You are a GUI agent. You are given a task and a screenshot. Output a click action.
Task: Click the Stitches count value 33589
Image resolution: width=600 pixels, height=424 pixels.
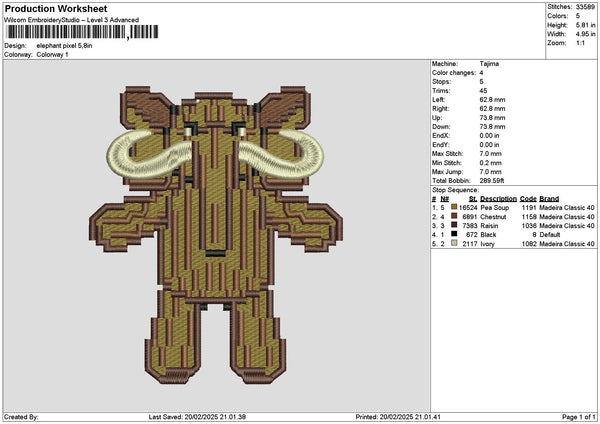[588, 6]
